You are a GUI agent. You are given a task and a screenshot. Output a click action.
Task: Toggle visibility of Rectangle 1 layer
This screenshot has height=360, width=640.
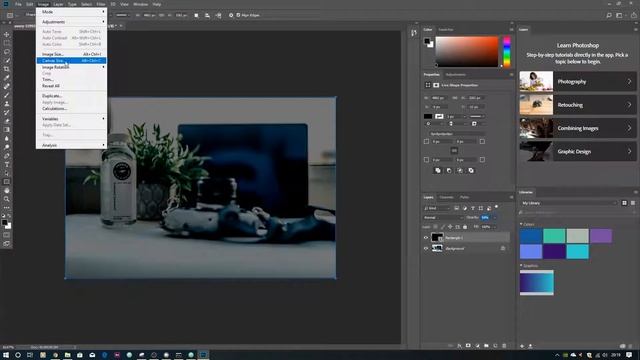click(x=426, y=238)
